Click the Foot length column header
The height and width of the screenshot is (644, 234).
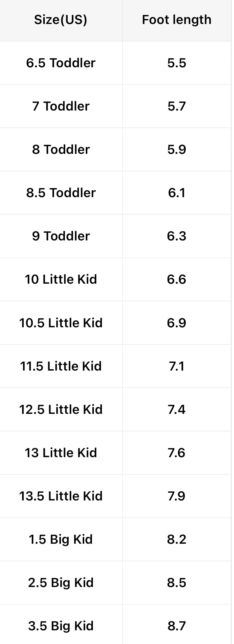tap(177, 20)
